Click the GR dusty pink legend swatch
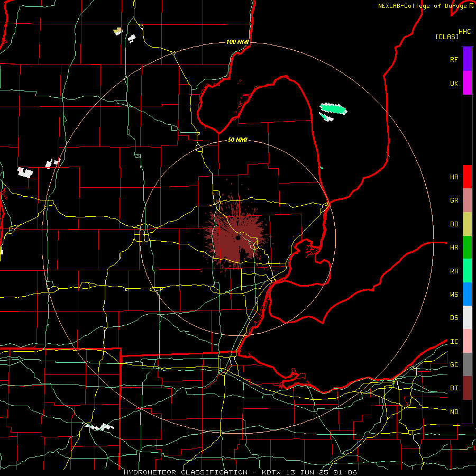 click(467, 200)
